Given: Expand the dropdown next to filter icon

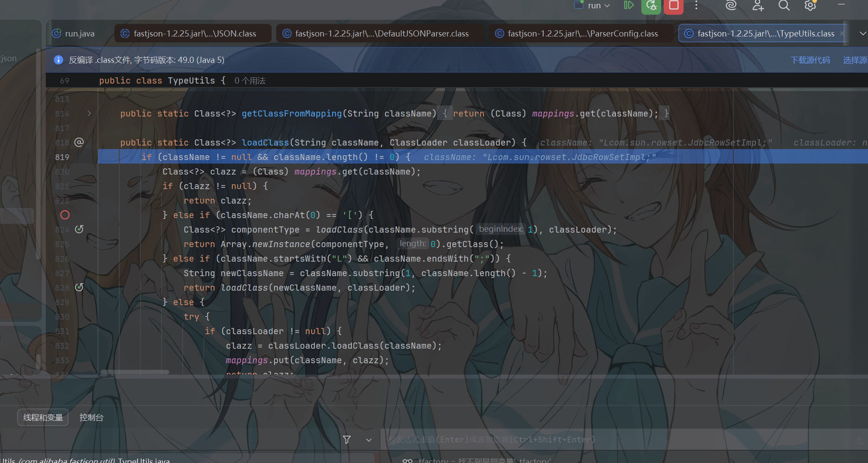Looking at the screenshot, I should 369,440.
